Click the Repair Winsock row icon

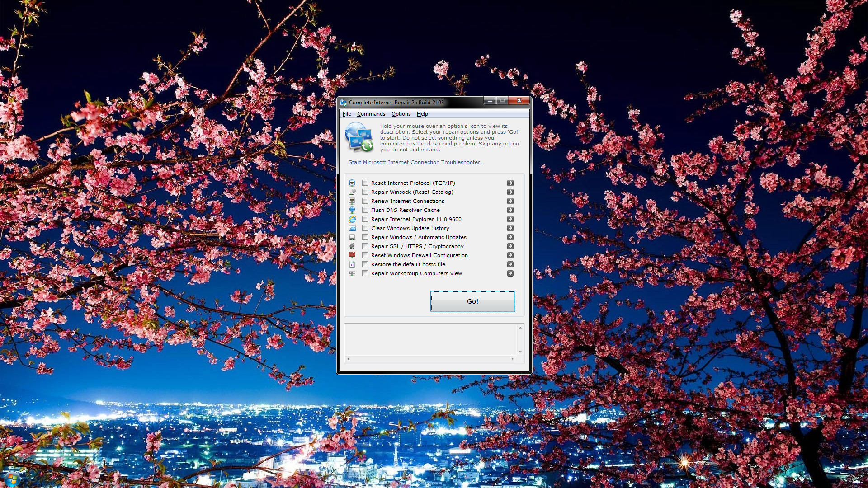pyautogui.click(x=352, y=192)
